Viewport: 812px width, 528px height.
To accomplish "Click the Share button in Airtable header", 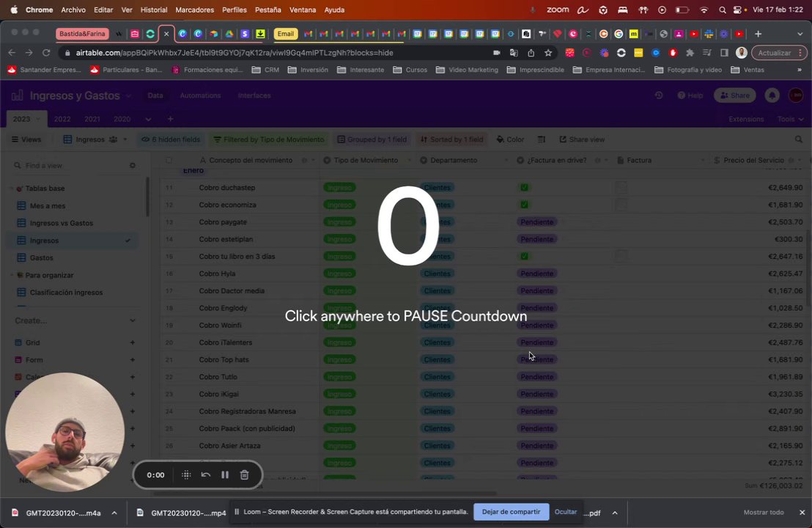I will click(735, 95).
